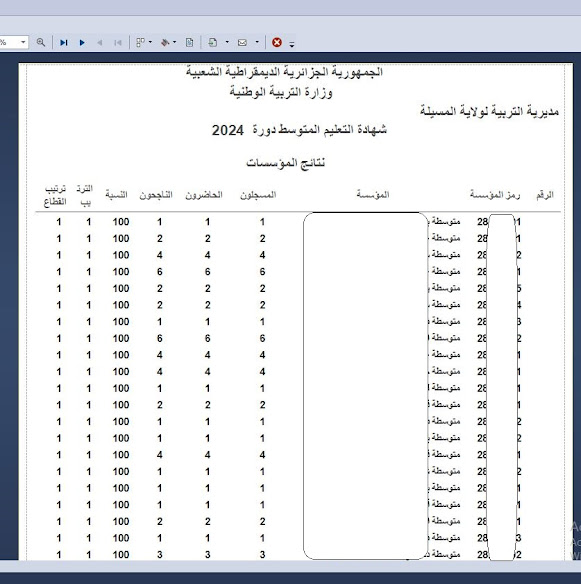Go to the next page
Viewport: 581px width, 584px height.
82,42
